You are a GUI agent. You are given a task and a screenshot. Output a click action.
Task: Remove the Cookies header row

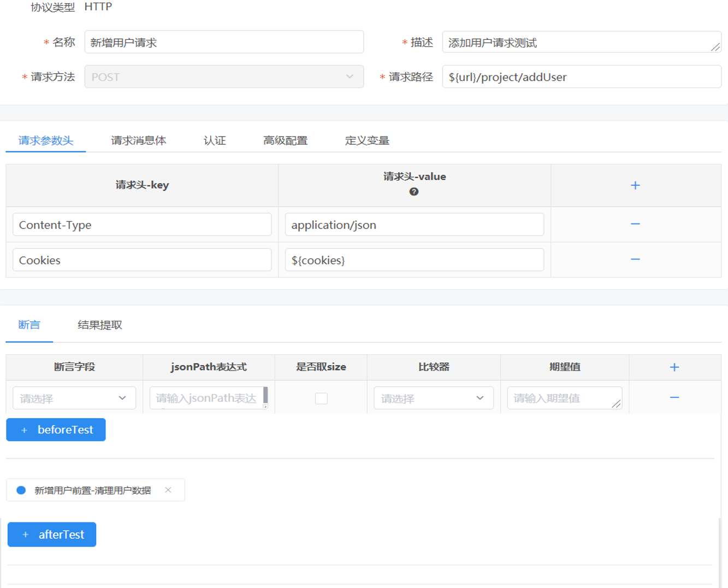coord(635,260)
